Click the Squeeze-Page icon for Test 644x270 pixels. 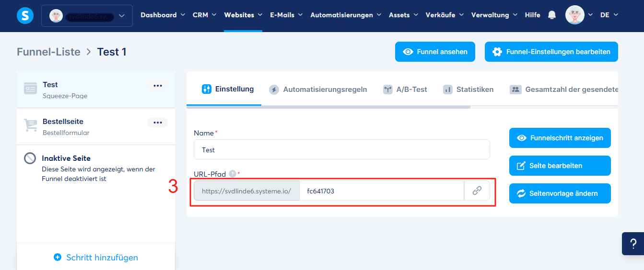point(31,89)
